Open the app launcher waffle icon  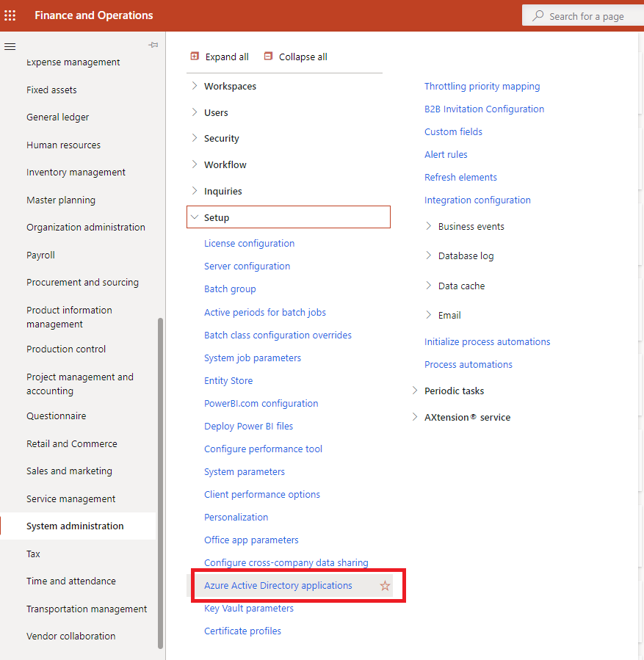[x=10, y=15]
